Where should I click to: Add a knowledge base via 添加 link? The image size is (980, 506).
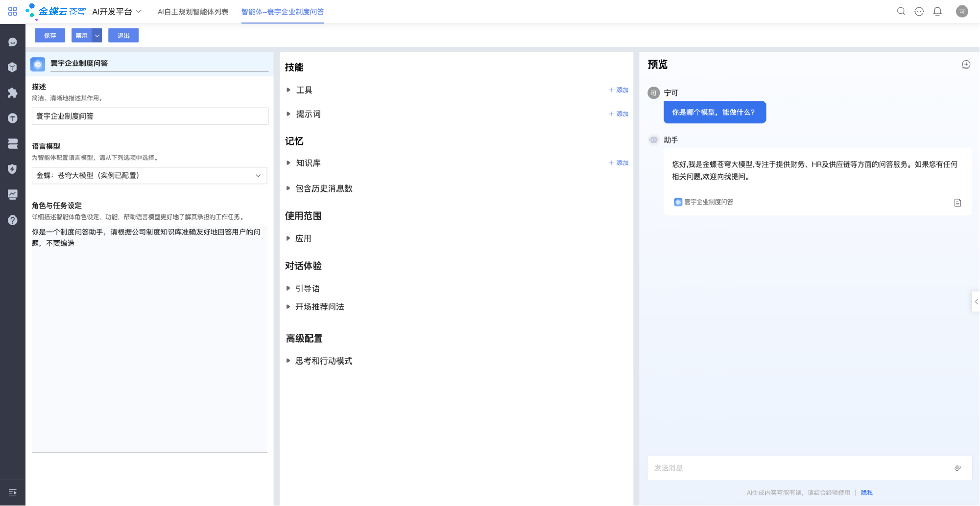pyautogui.click(x=619, y=163)
